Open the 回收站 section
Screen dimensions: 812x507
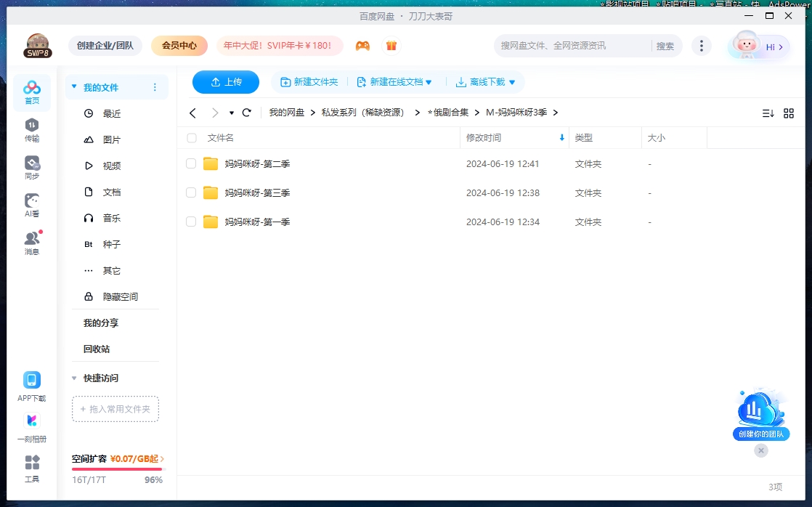[x=95, y=349]
